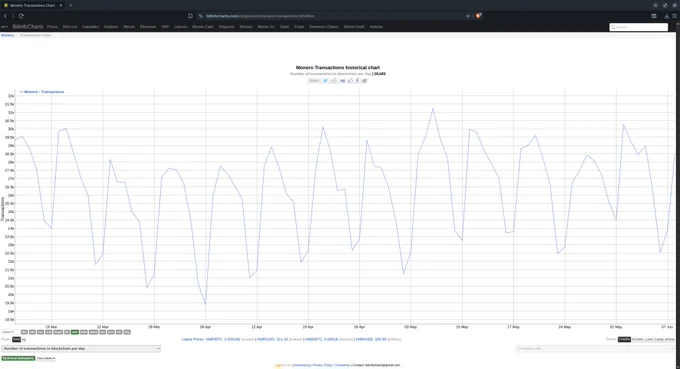Open the 'Compare with...' dropdown
Viewport: 680px width, 369px height.
(594, 349)
